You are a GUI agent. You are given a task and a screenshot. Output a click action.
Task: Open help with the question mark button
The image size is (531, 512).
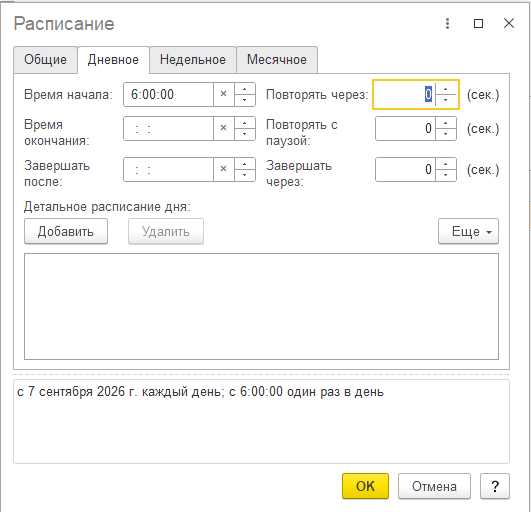[x=495, y=486]
